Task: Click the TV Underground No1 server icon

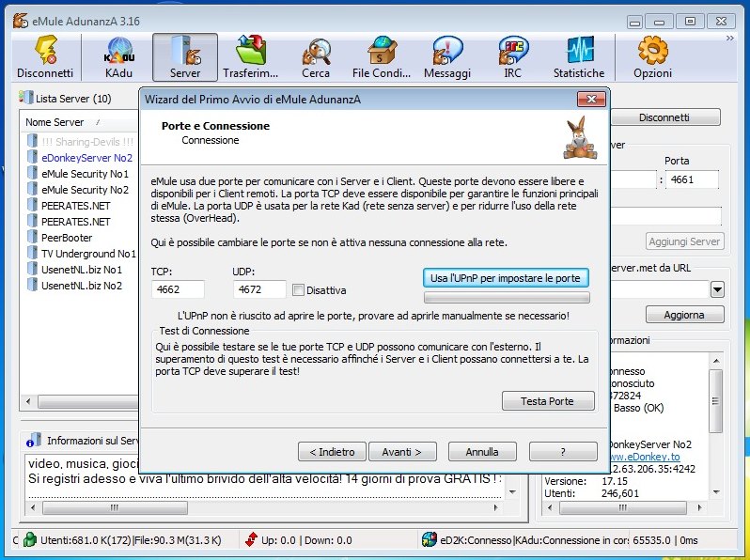Action: coord(32,253)
